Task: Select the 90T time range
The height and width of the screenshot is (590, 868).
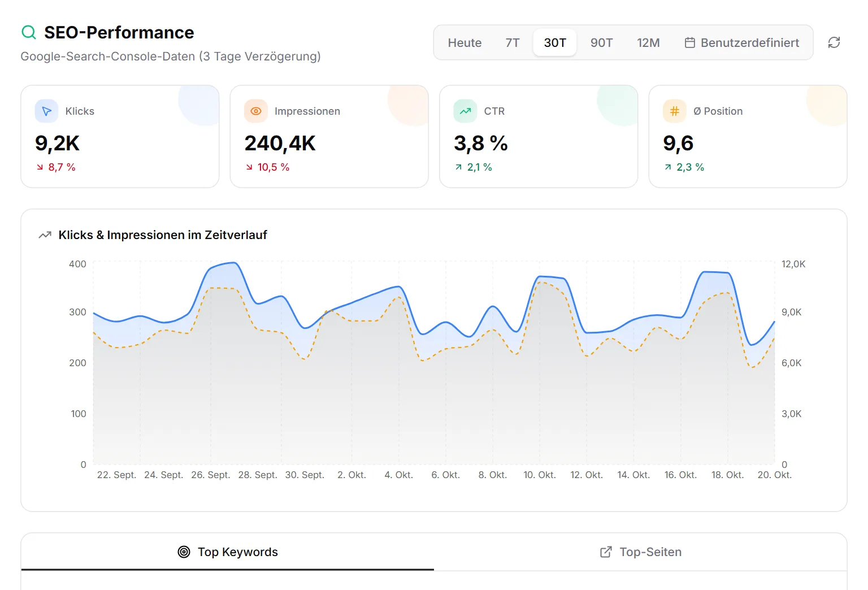Action: point(601,42)
